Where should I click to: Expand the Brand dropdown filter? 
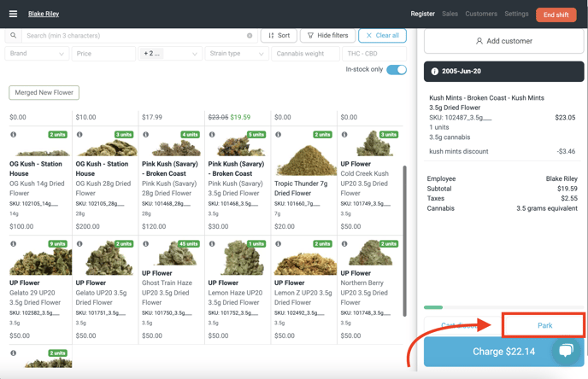pyautogui.click(x=37, y=54)
